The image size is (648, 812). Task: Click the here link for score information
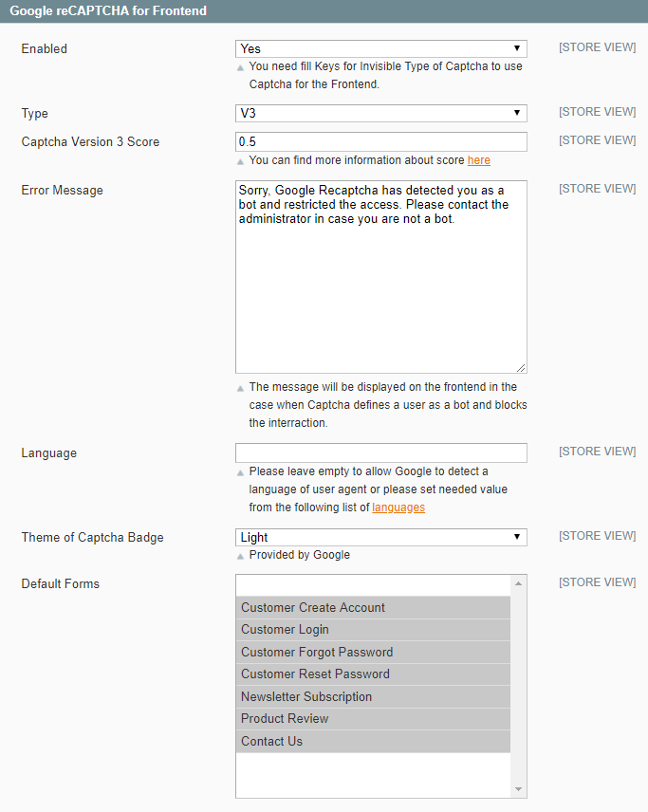click(x=478, y=160)
